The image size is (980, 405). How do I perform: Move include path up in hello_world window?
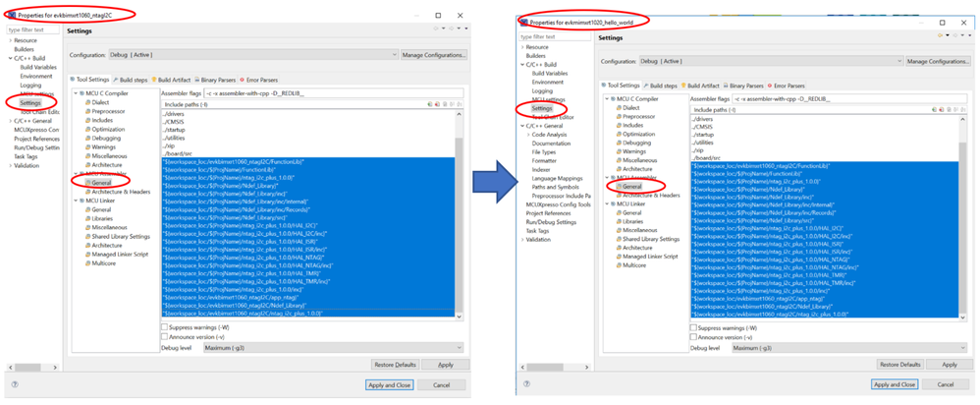tap(955, 109)
